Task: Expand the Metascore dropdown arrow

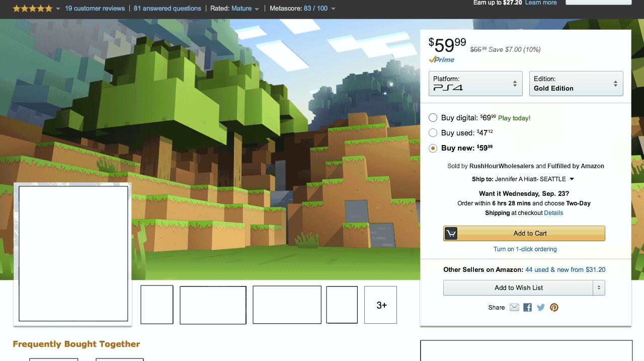Action: [x=333, y=9]
